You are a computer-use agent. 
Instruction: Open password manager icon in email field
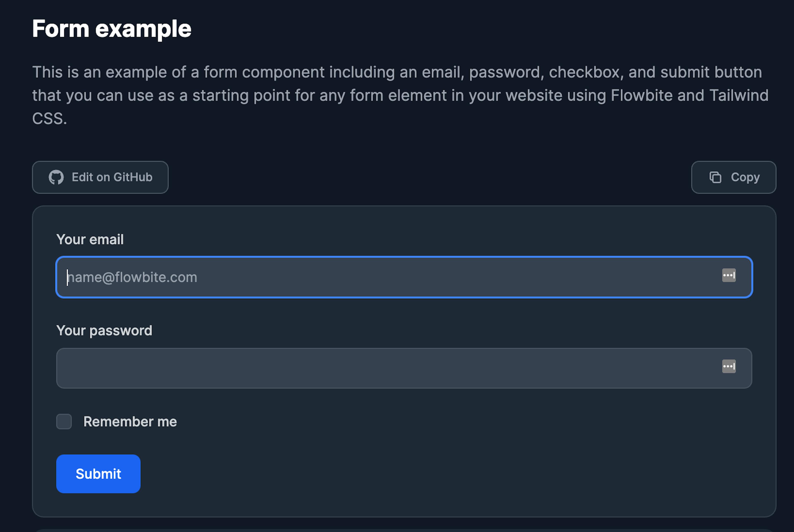pyautogui.click(x=728, y=275)
